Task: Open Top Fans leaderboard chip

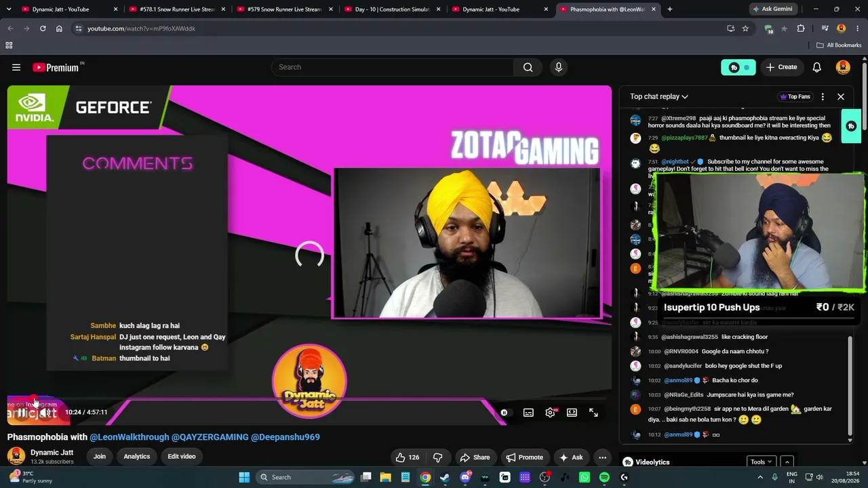Action: pyautogui.click(x=795, y=96)
